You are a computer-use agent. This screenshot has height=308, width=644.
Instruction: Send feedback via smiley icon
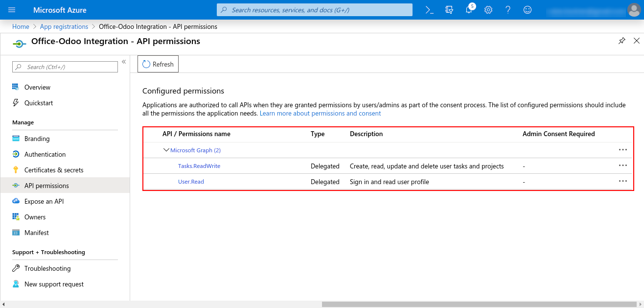[x=527, y=10]
